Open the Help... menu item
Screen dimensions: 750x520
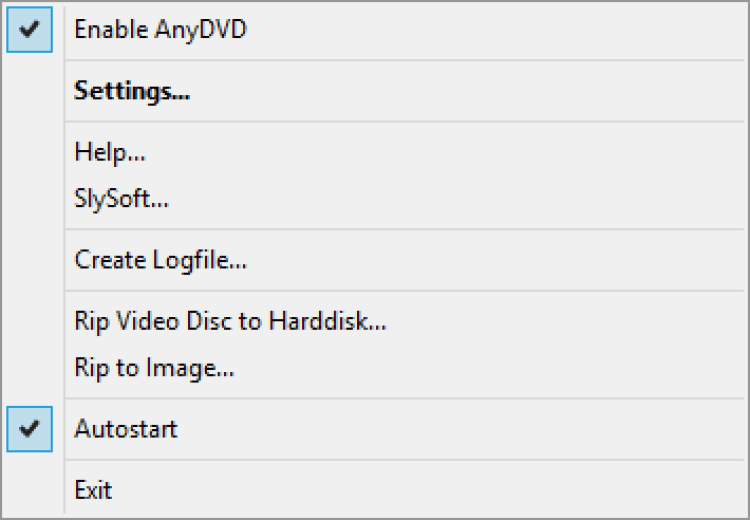[110, 153]
